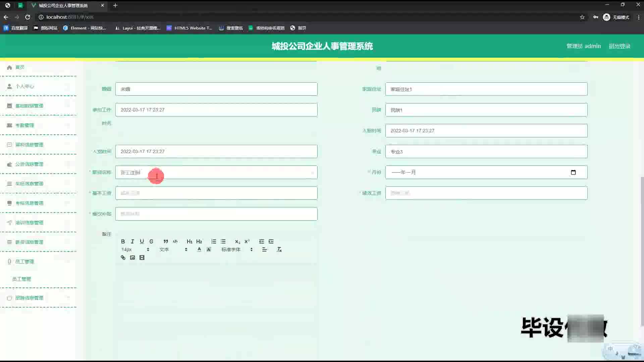Click the 月份 year-month field
The width and height of the screenshot is (644, 362).
click(x=486, y=172)
